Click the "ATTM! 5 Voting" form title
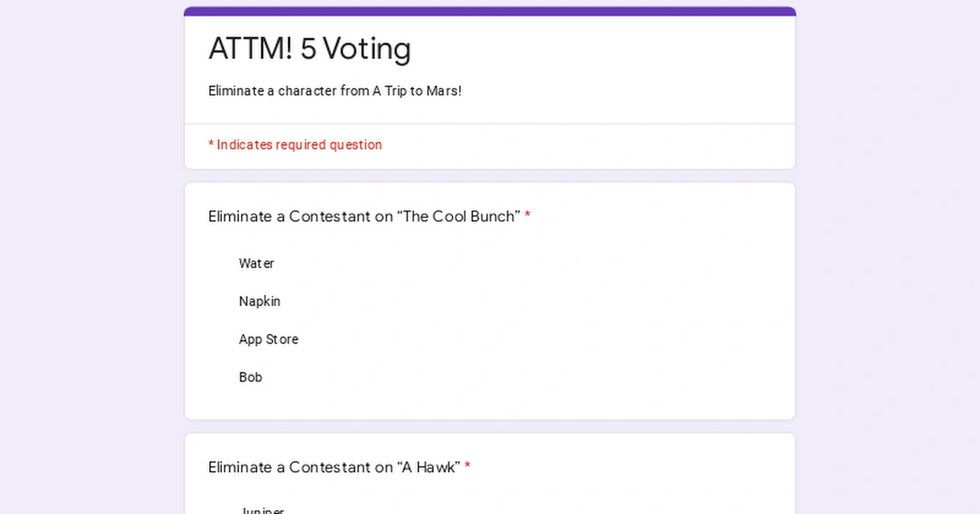The height and width of the screenshot is (514, 980). point(310,49)
